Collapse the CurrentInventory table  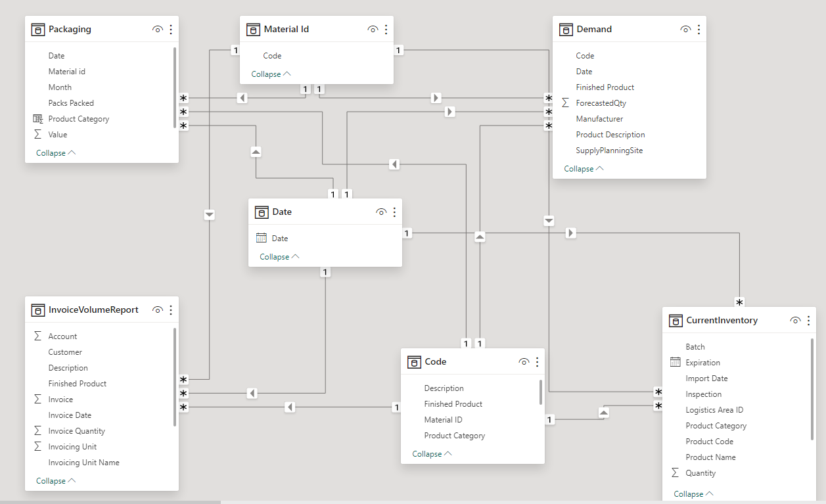pos(693,494)
